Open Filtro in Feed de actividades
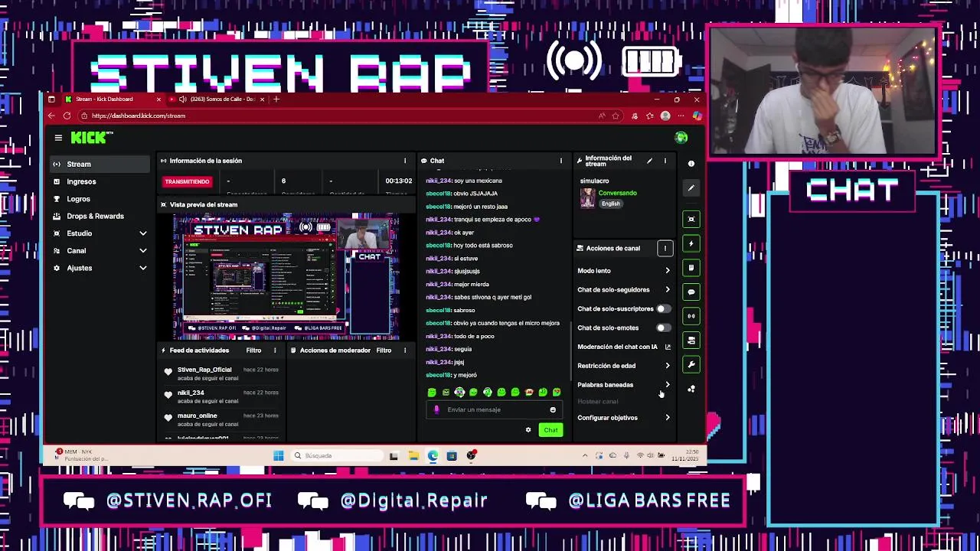The height and width of the screenshot is (551, 980). pos(253,350)
